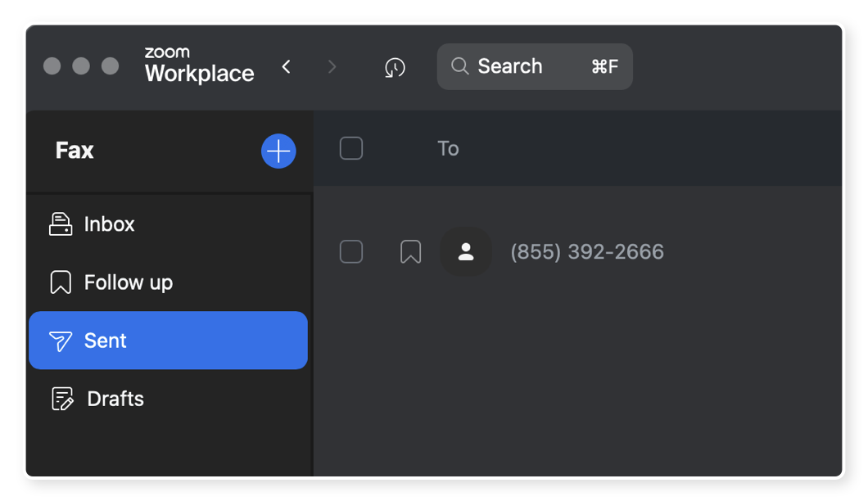
Task: Click the To column header
Action: pos(448,148)
